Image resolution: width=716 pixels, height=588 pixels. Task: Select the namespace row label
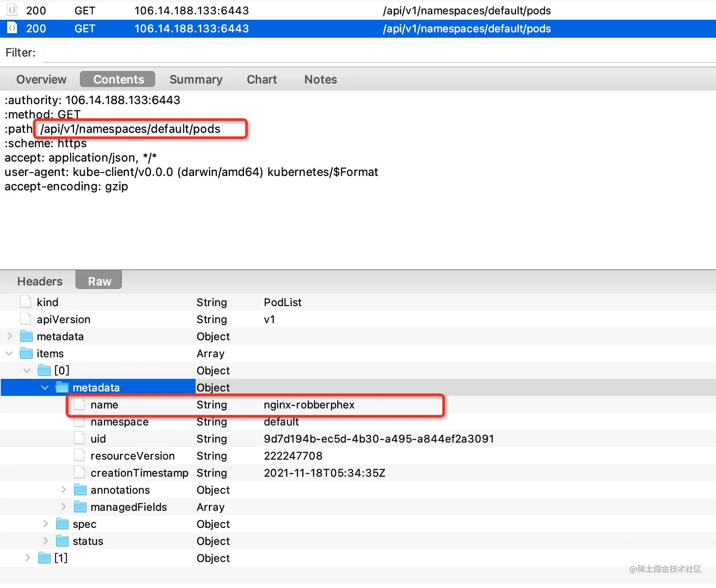(119, 421)
